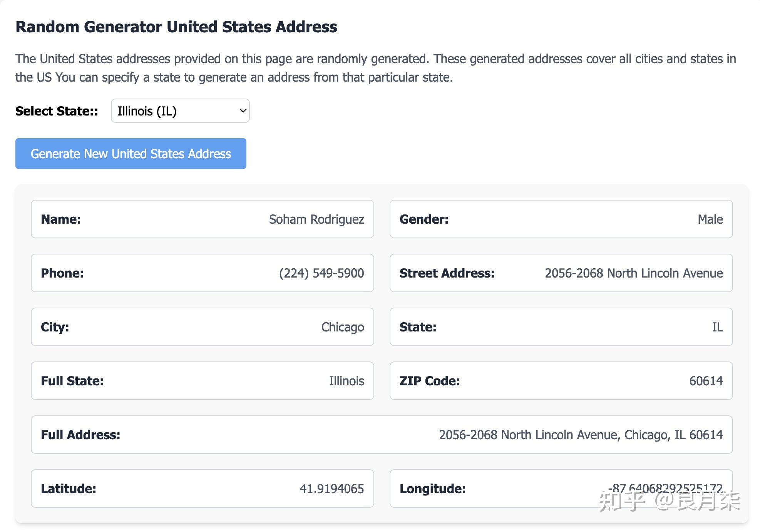Click the Name value Soham Rodriguez
This screenshot has height=532, width=760.
point(316,219)
